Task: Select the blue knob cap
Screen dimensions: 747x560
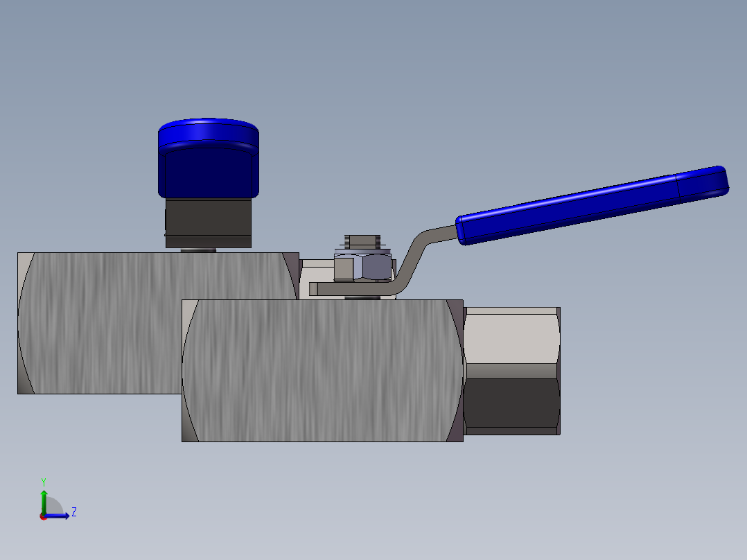Action: 208,158
